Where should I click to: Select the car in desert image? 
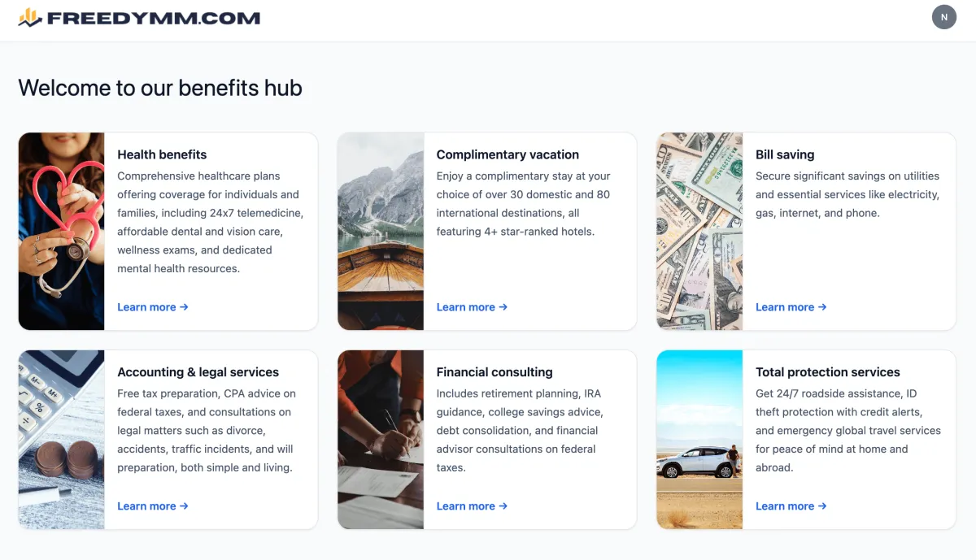tap(699, 440)
